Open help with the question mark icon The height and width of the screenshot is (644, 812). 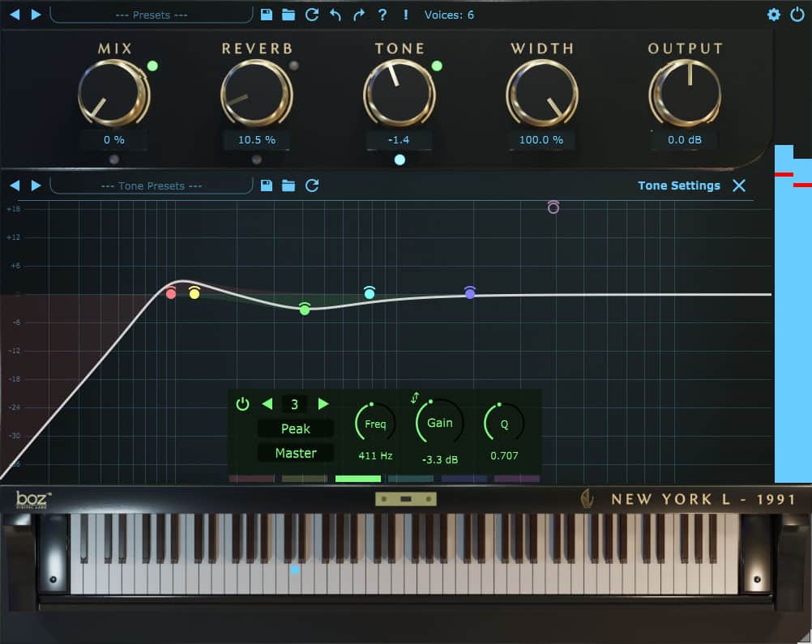(382, 15)
